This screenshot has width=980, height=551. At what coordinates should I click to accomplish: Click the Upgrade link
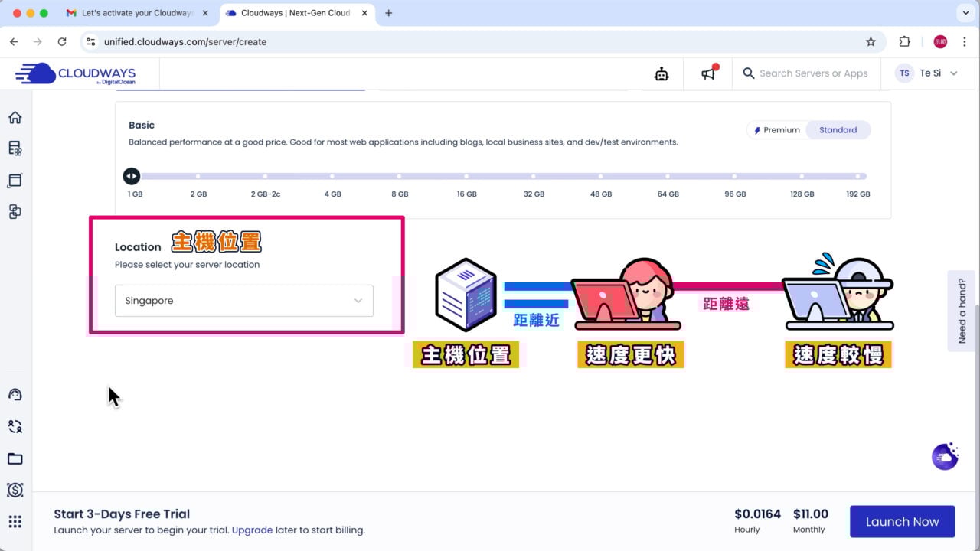(252, 530)
